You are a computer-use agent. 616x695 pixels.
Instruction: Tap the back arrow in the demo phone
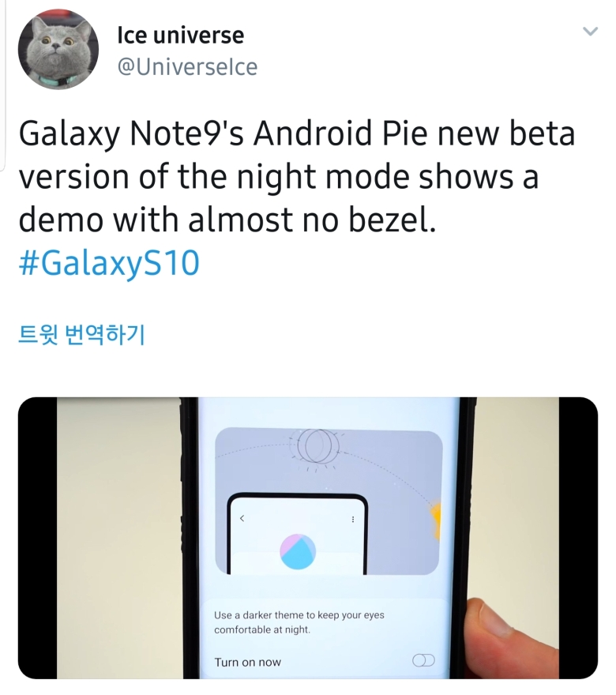pos(242,518)
